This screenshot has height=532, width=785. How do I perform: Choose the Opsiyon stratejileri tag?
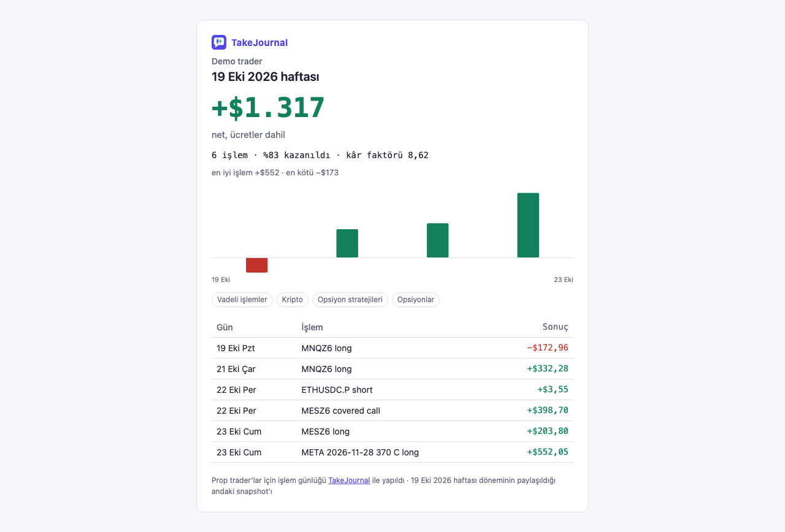[350, 300]
